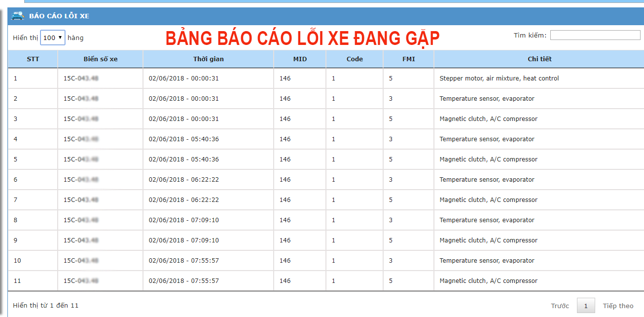Click the license plate cell in row 7
The width and height of the screenshot is (644, 317).
(x=101, y=200)
